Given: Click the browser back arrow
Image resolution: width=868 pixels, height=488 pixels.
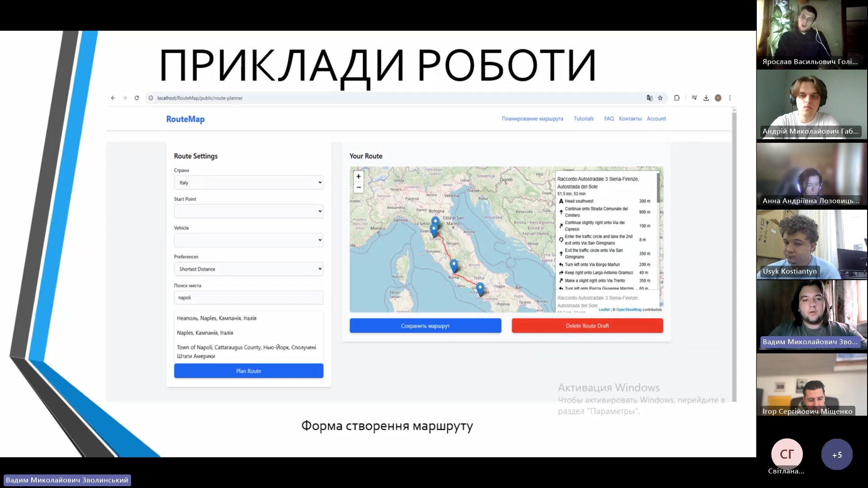Looking at the screenshot, I should coord(113,98).
